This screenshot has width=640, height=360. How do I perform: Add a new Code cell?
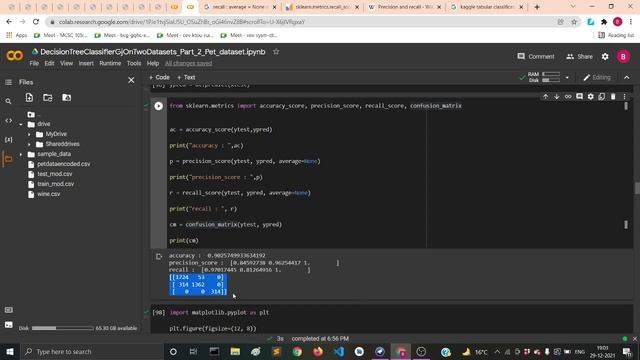(159, 78)
